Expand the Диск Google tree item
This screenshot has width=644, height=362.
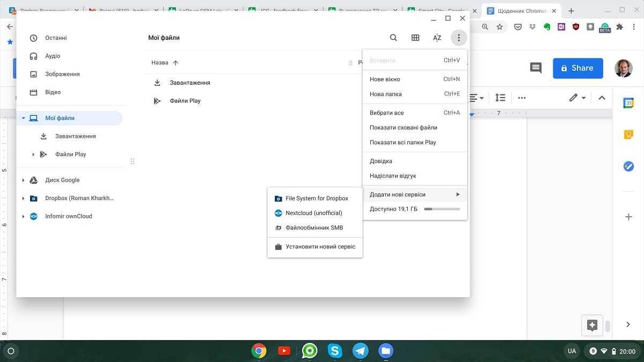[x=23, y=180]
